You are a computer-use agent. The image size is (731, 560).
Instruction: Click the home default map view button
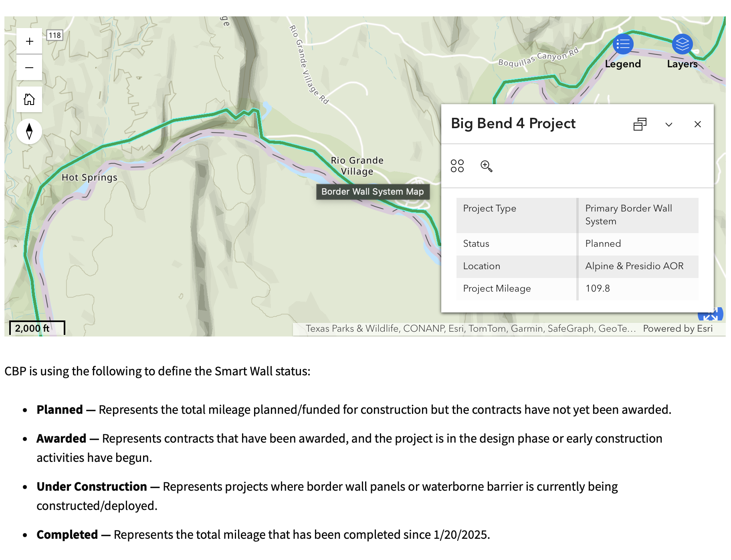coord(29,99)
